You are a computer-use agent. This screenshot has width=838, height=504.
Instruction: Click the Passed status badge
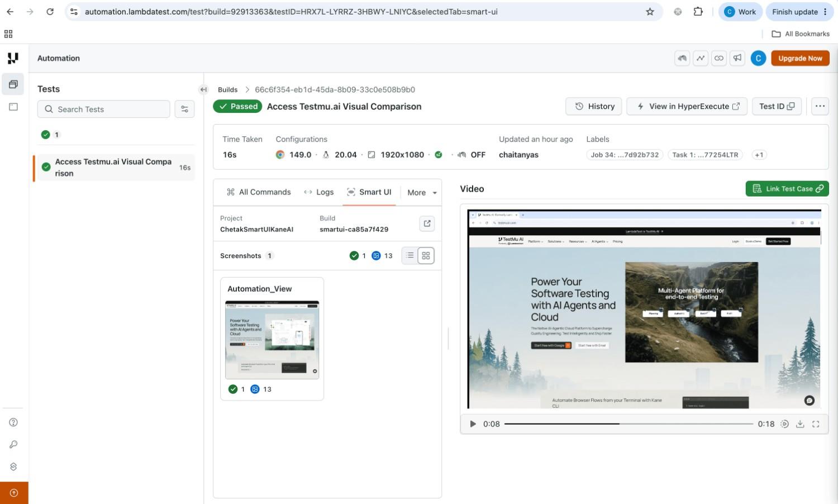[x=237, y=106]
